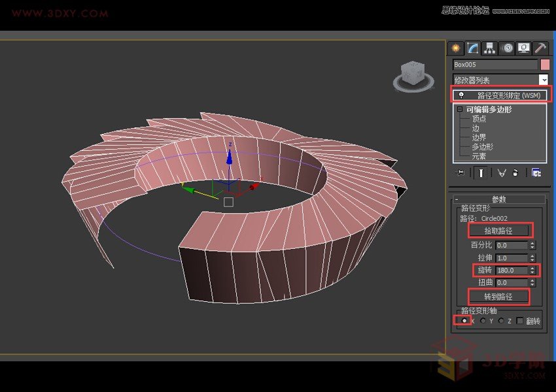Image resolution: width=556 pixels, height=392 pixels.
Task: Toggle Show End Result in modifier stack
Action: pos(481,172)
